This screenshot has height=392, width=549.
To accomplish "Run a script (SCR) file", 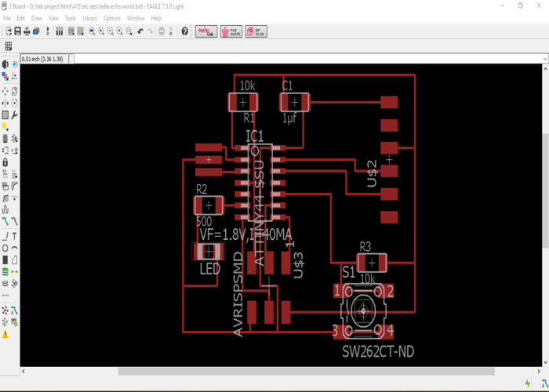I will coord(71,31).
